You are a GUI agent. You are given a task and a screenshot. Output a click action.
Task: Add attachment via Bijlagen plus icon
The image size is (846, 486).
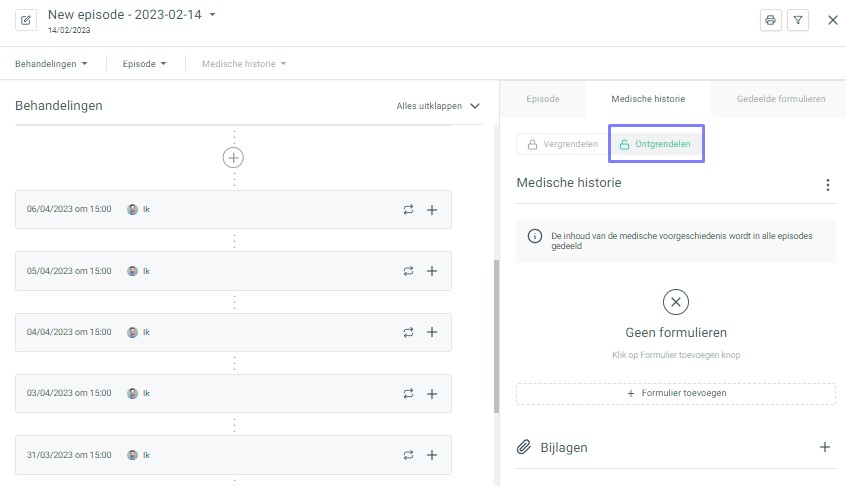(824, 447)
